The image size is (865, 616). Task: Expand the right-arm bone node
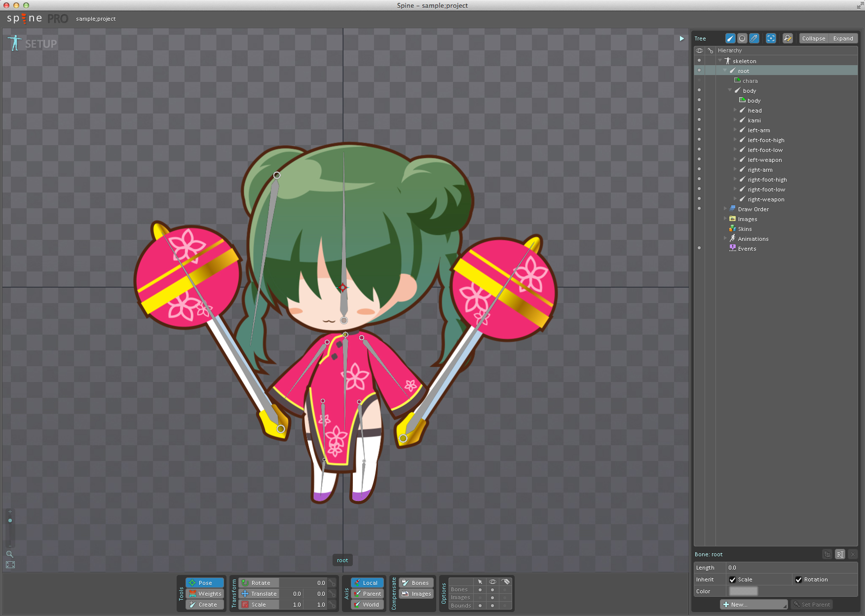(735, 169)
